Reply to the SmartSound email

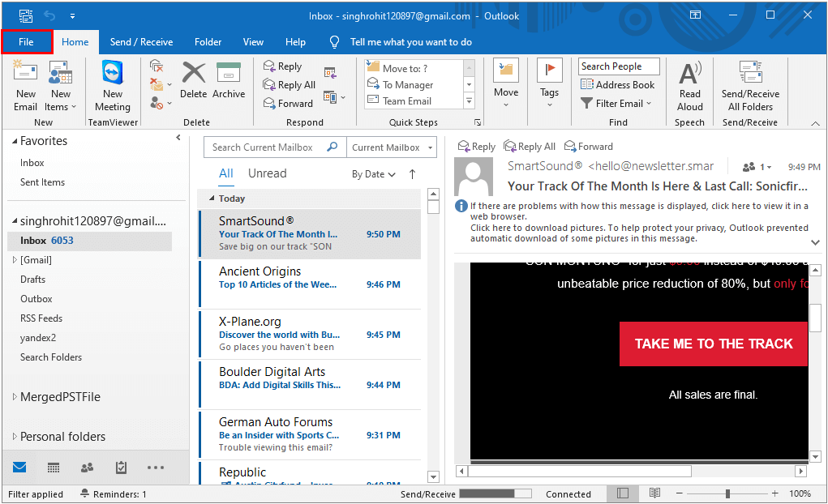pos(476,146)
